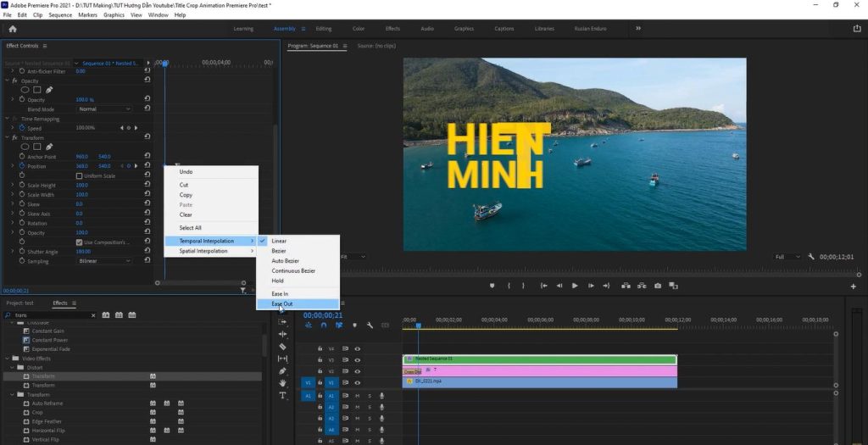The height and width of the screenshot is (445, 868).
Task: Open comparison view in program monitor
Action: [x=673, y=286]
